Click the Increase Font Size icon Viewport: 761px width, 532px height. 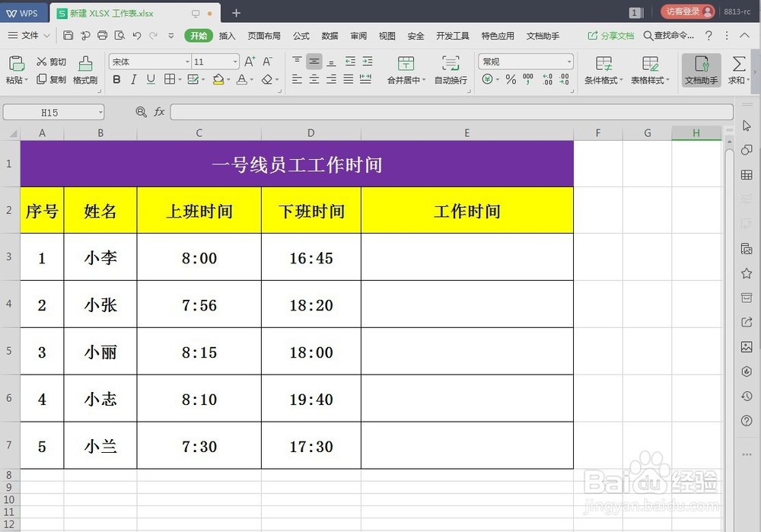coord(247,60)
